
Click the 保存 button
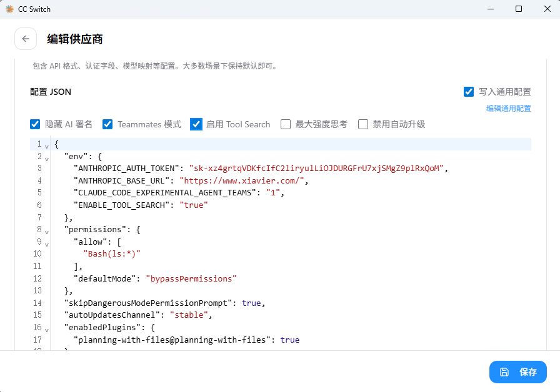[518, 372]
